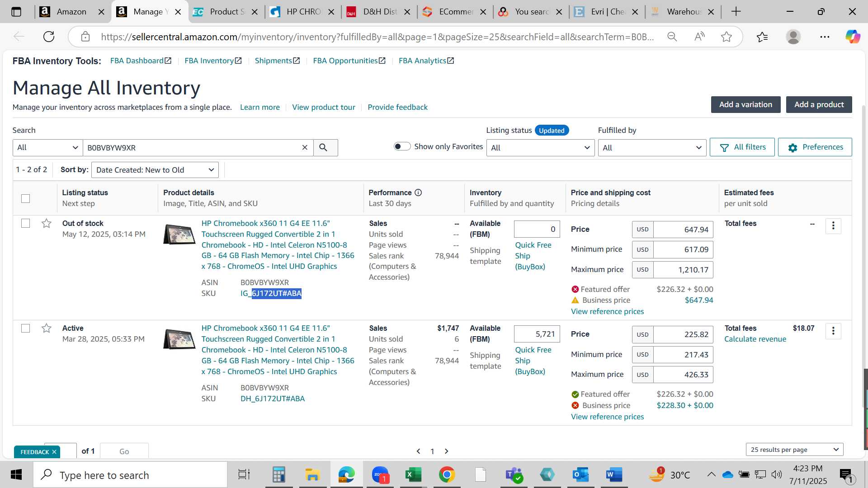868x488 pixels.
Task: Open the Sort by Date Created dropdown
Action: coord(155,170)
